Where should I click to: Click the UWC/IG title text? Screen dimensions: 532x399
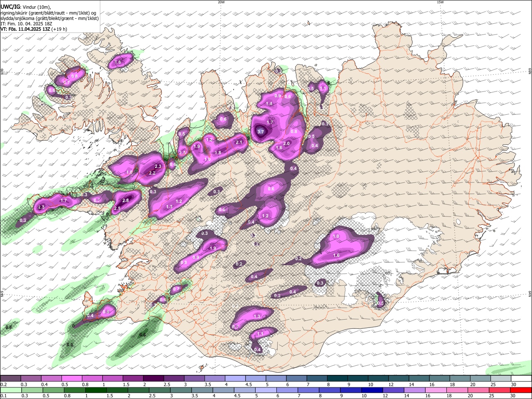click(10, 7)
